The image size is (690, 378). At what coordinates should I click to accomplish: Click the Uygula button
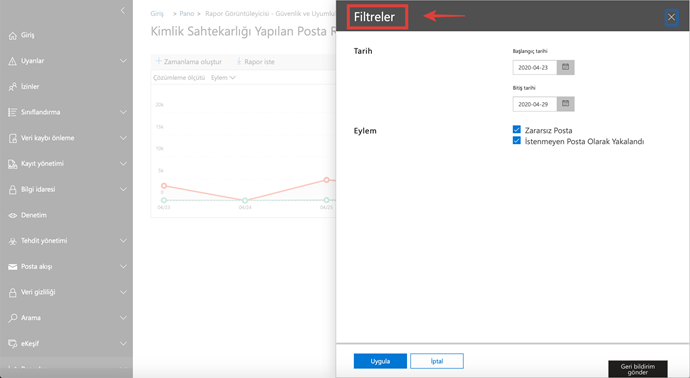pyautogui.click(x=380, y=361)
